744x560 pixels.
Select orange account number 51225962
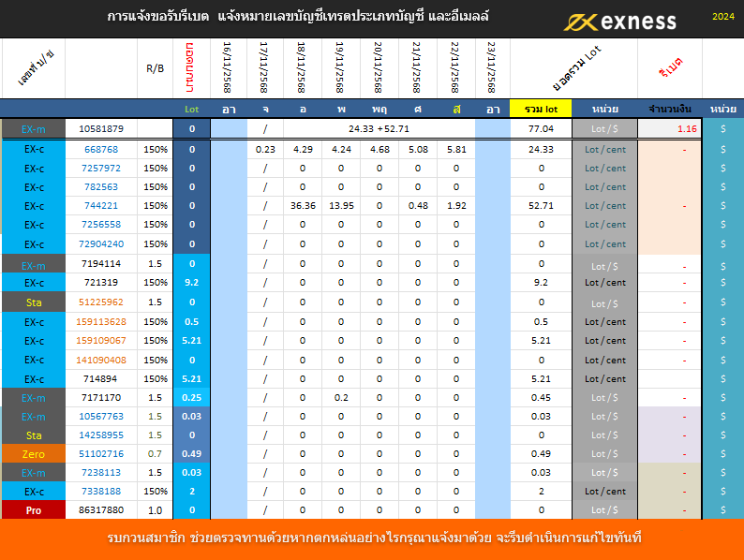click(100, 302)
